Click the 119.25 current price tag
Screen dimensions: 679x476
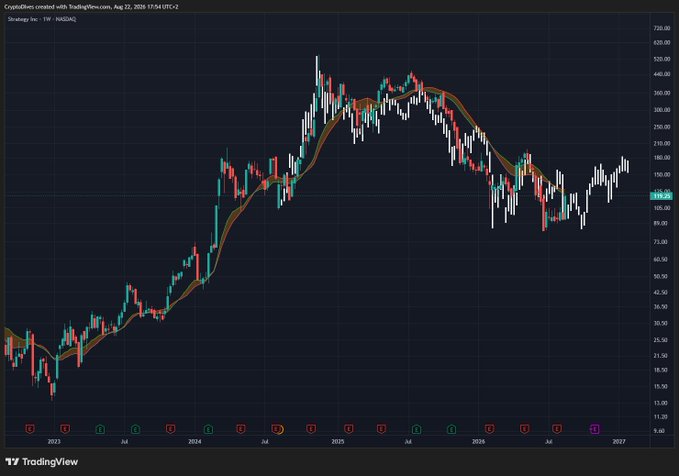point(662,196)
